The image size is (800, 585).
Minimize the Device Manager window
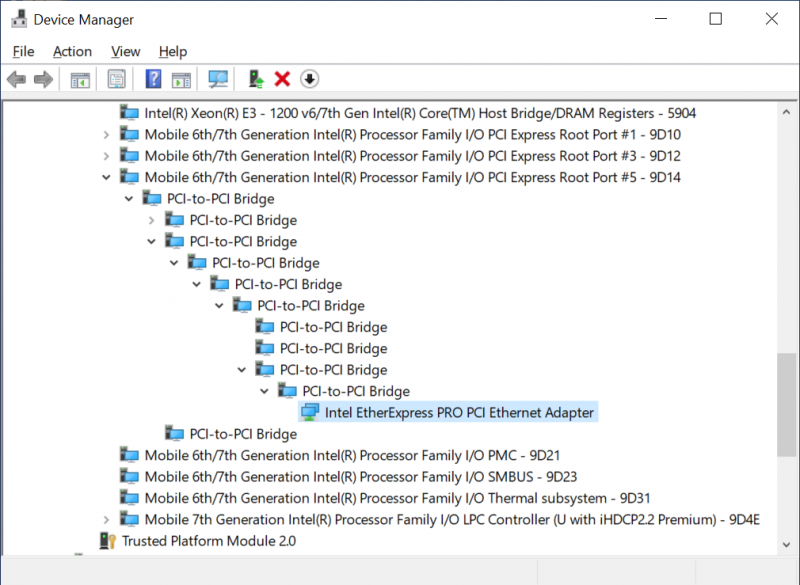pos(661,19)
